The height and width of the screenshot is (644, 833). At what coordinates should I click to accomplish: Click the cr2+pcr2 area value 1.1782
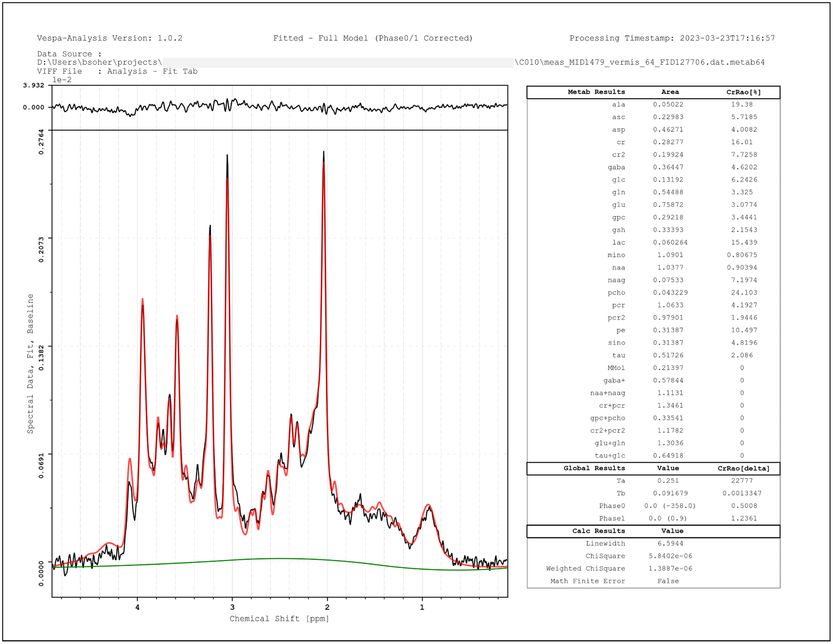(670, 430)
